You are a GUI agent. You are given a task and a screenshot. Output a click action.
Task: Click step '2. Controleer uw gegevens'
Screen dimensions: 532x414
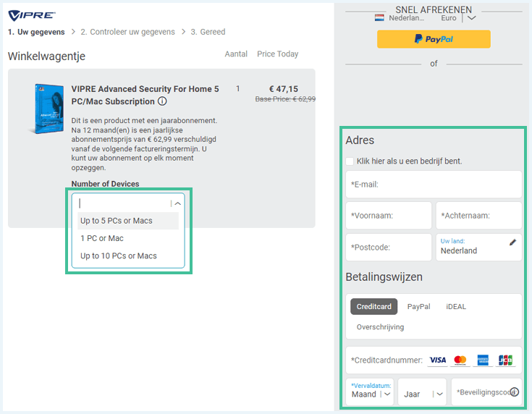[127, 32]
